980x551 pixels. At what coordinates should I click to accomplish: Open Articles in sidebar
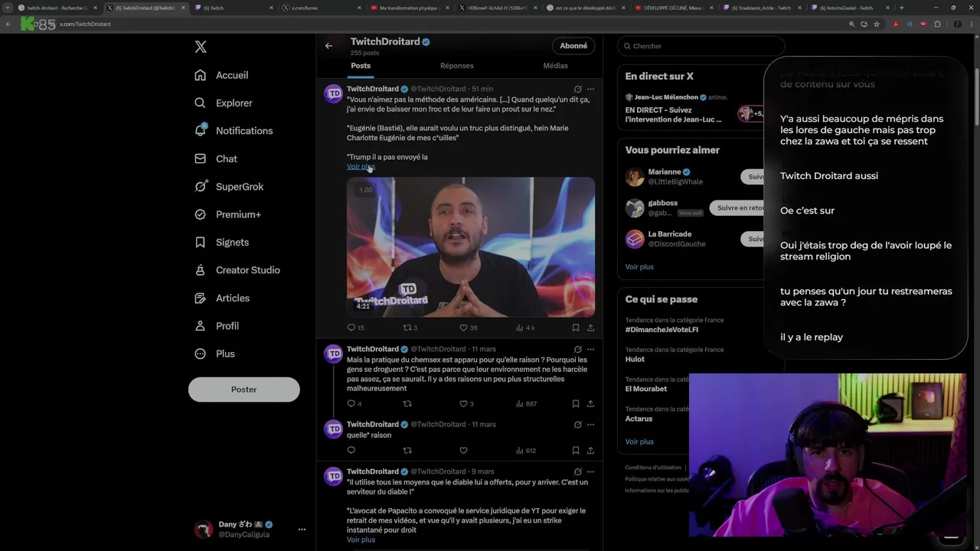point(222,298)
